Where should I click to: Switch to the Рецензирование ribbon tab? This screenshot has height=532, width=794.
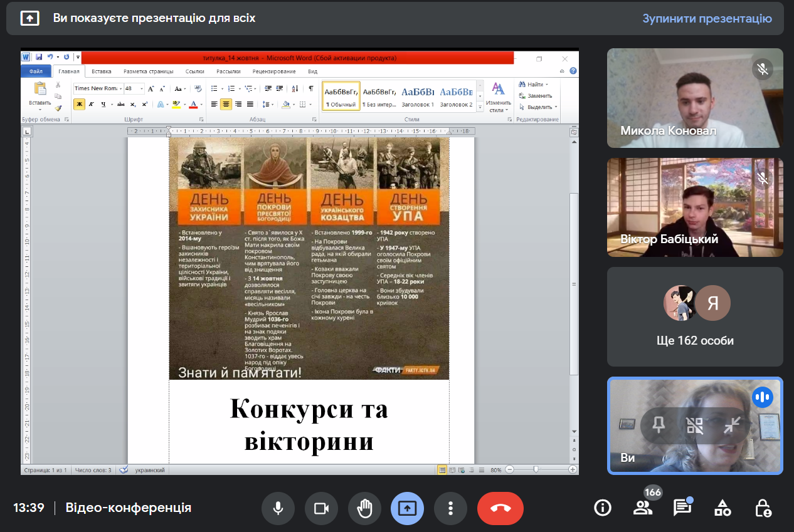pyautogui.click(x=274, y=71)
